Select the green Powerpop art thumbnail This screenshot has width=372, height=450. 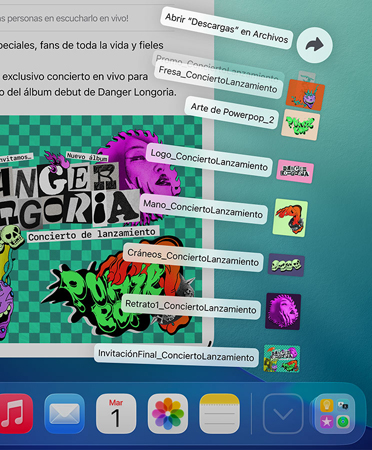point(300,125)
